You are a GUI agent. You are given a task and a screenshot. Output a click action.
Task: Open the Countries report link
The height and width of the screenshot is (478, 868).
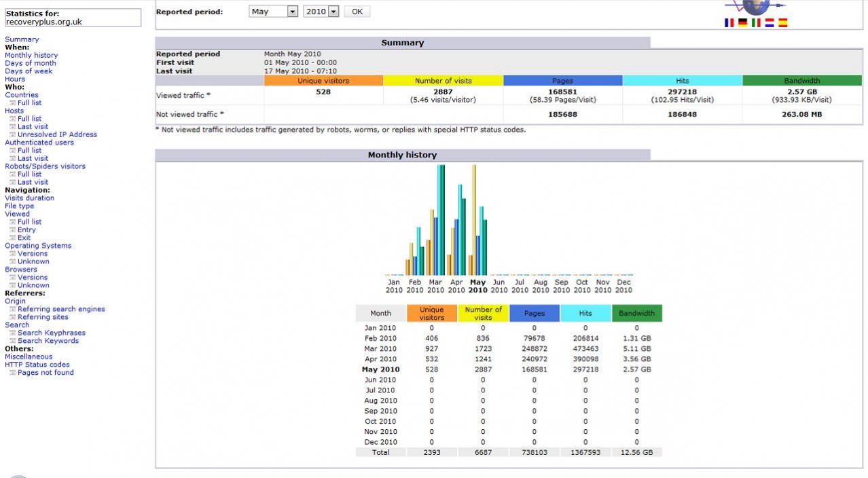point(22,95)
